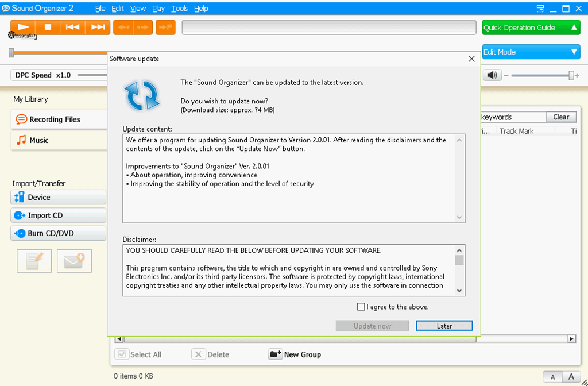Click the Sound Organizer 2 title bar logo
588x386 pixels.
[x=6, y=8]
